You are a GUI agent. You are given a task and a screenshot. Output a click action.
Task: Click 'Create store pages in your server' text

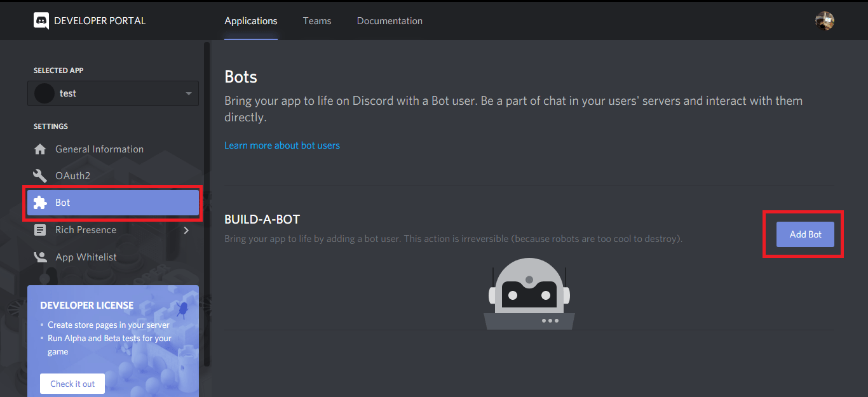(x=109, y=325)
